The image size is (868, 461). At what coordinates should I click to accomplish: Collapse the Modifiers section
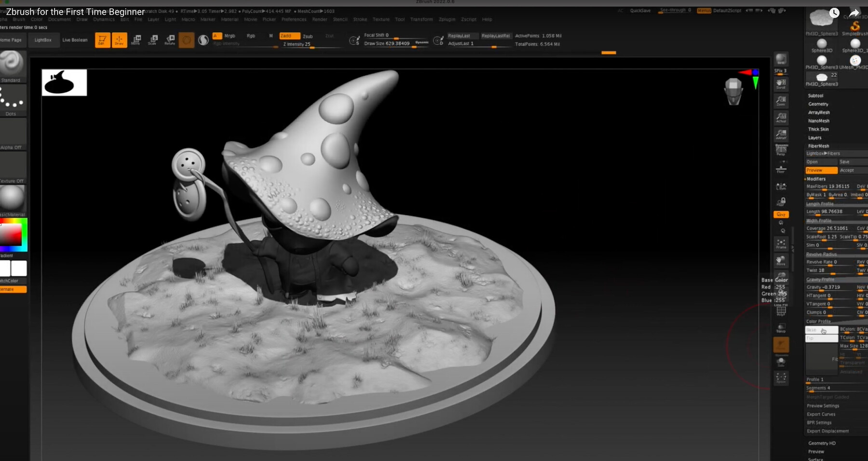click(816, 179)
